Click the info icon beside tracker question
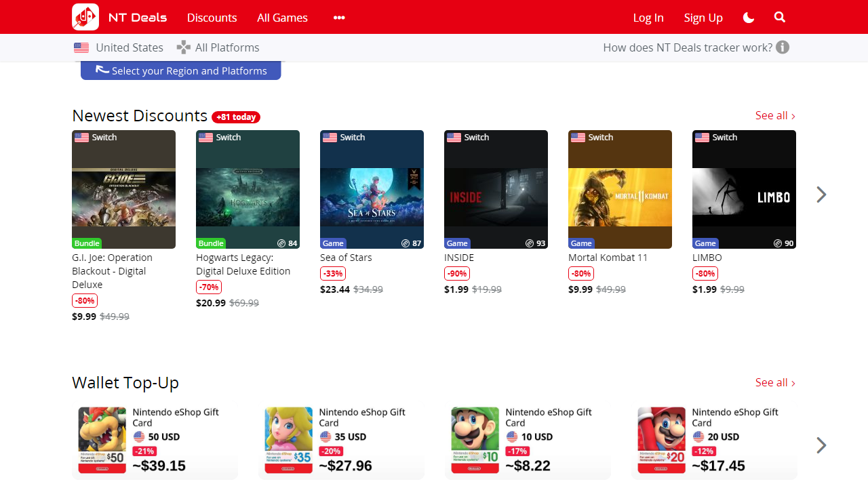 783,47
